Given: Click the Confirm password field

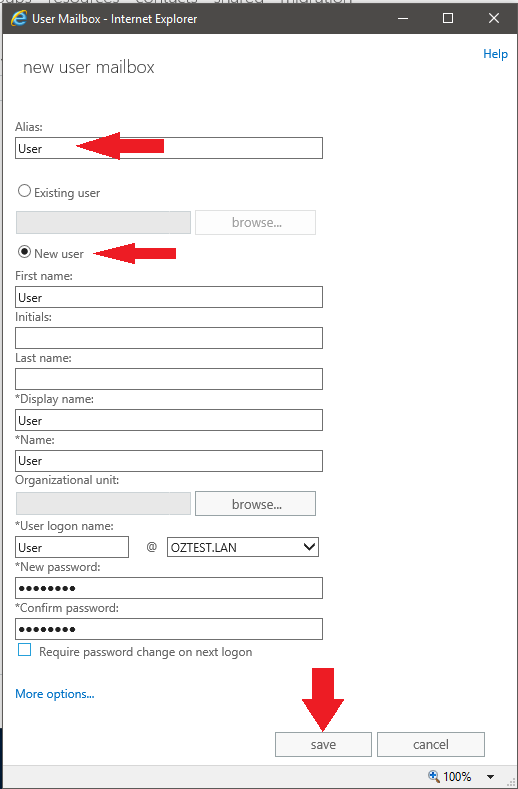Looking at the screenshot, I should pos(169,629).
